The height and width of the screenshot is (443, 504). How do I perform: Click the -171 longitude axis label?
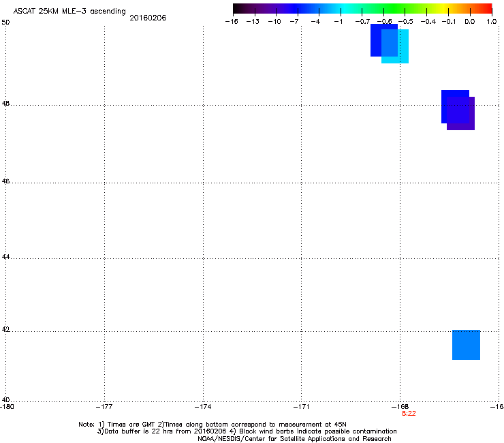[302, 407]
